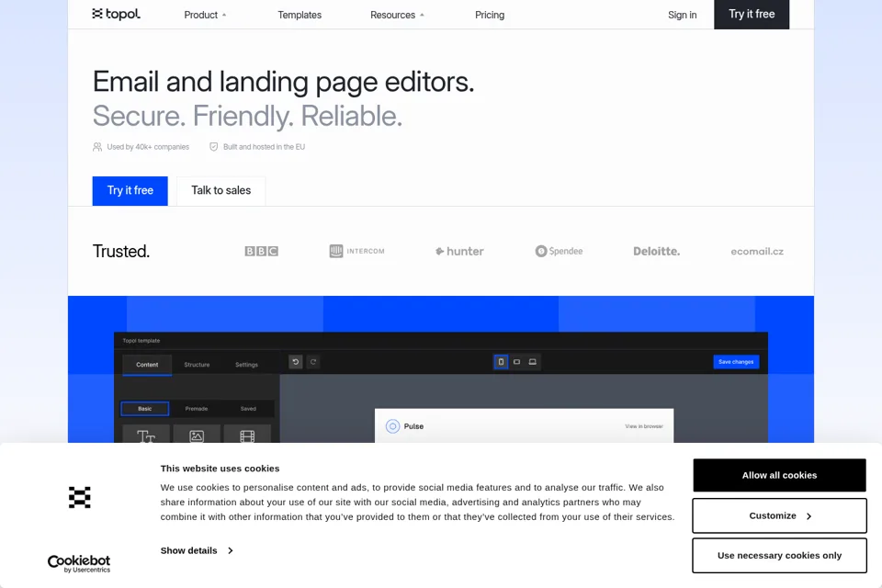The image size is (882, 588).
Task: Select the Saved blocks tab
Action: pyautogui.click(x=248, y=409)
